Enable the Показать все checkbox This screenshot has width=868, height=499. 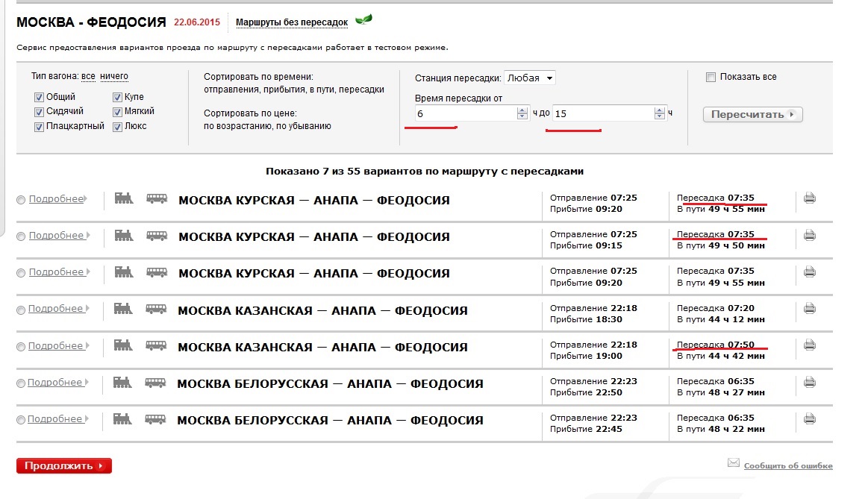[711, 77]
